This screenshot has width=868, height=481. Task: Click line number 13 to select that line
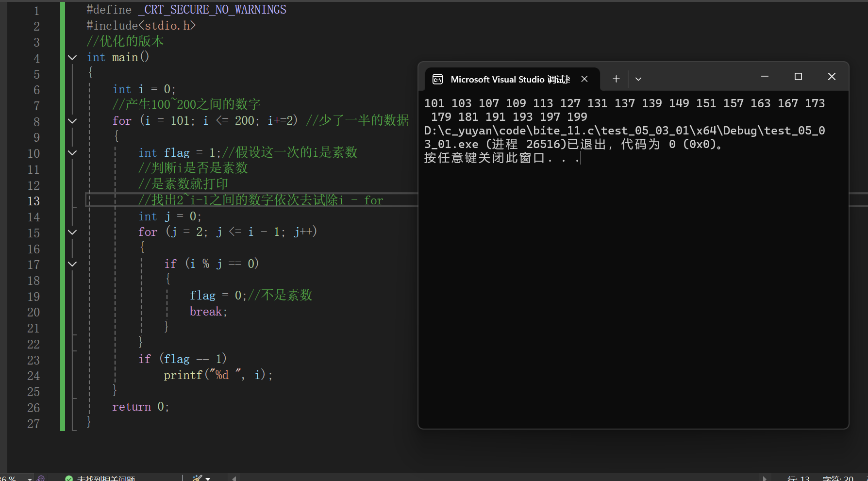click(x=33, y=201)
